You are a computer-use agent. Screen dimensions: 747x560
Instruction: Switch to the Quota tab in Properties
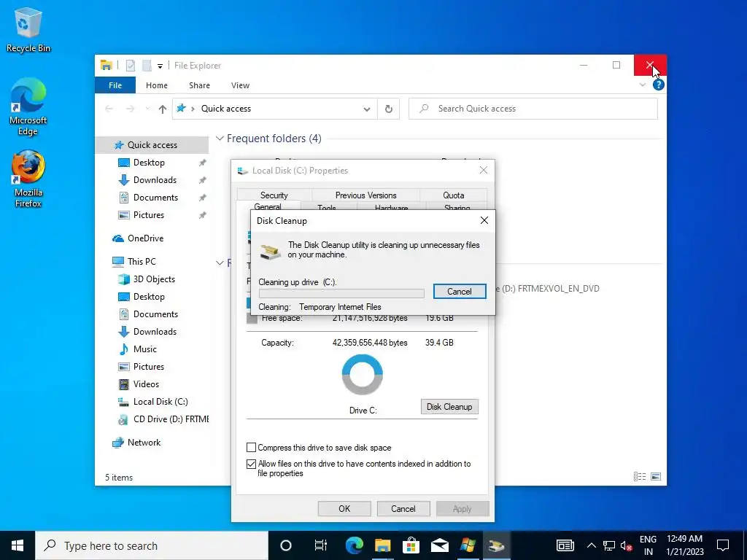[454, 195]
